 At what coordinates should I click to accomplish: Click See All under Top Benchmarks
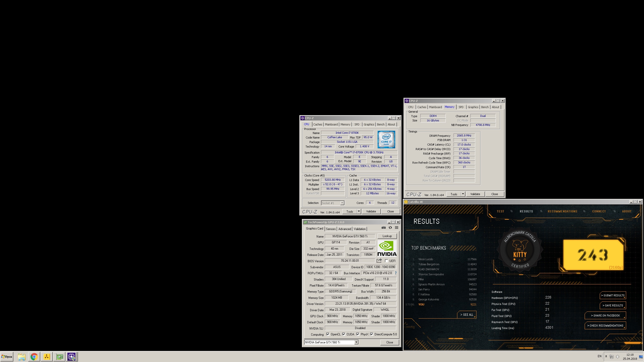click(467, 315)
